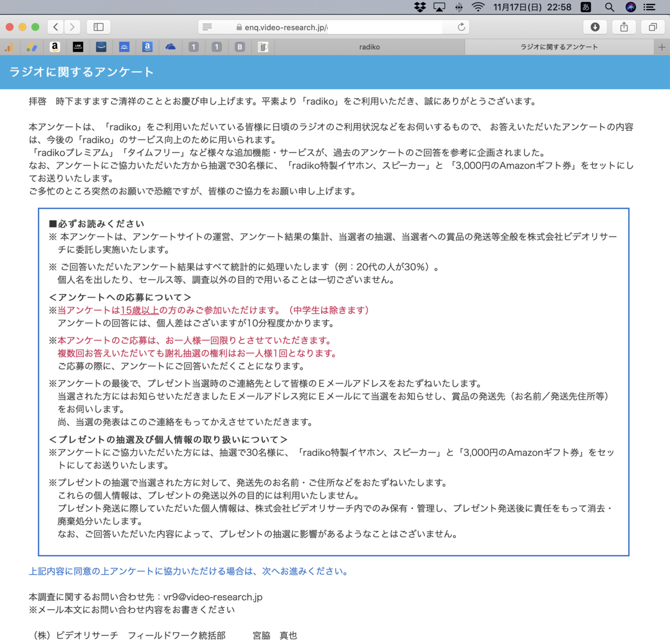Click the red line 本アンケートのご応募は、お一人様一回限り
670x644 pixels.
coord(194,340)
